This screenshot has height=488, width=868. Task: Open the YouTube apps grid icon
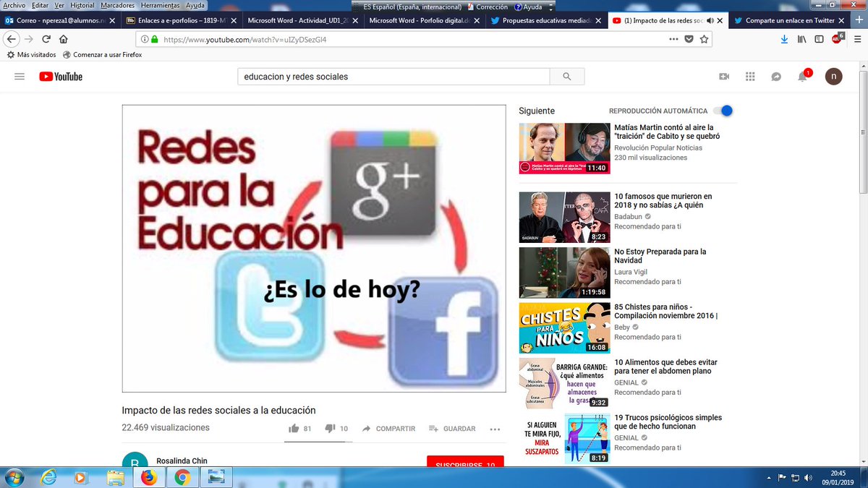tap(750, 77)
